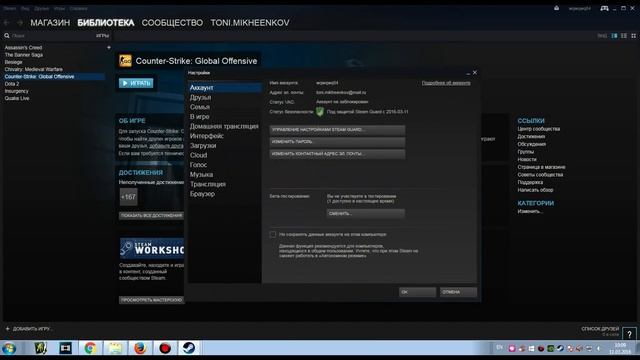Open the sticky notes taskbar icon
This screenshot has width=640, height=360.
(x=115, y=348)
